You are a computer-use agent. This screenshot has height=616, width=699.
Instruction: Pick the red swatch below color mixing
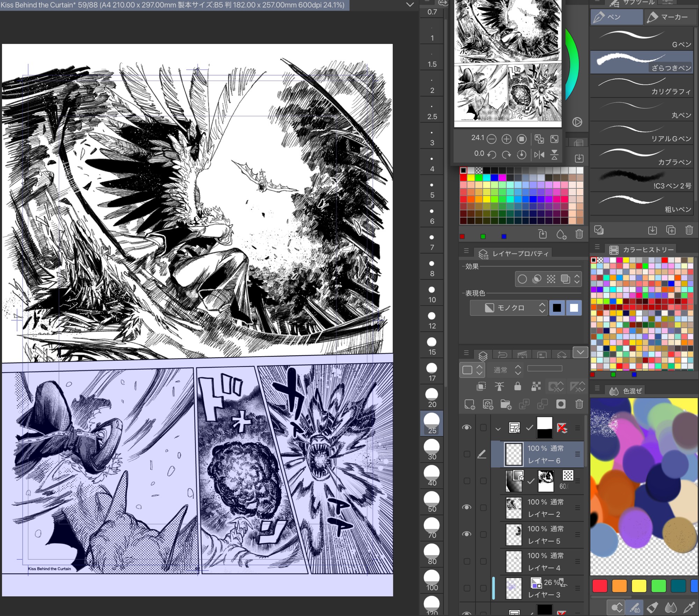point(600,586)
